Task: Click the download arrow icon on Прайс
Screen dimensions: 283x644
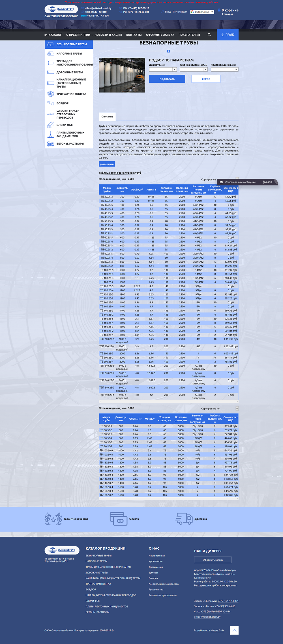Action: coord(222,35)
